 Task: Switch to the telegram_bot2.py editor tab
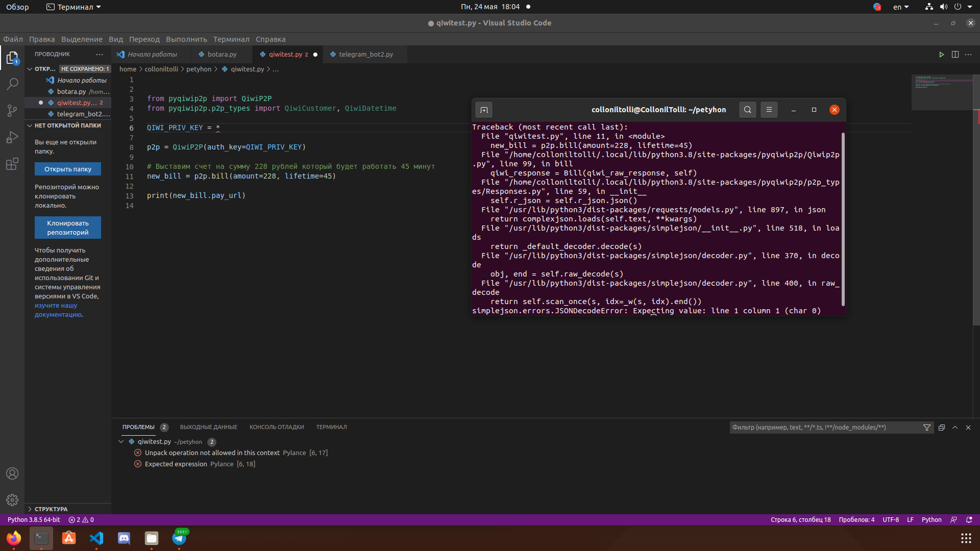366,55
